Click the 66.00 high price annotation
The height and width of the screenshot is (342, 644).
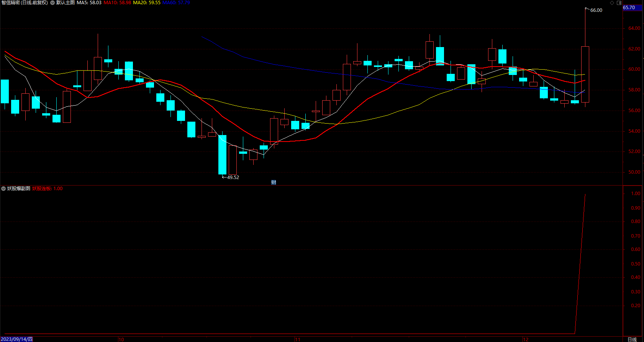(596, 10)
